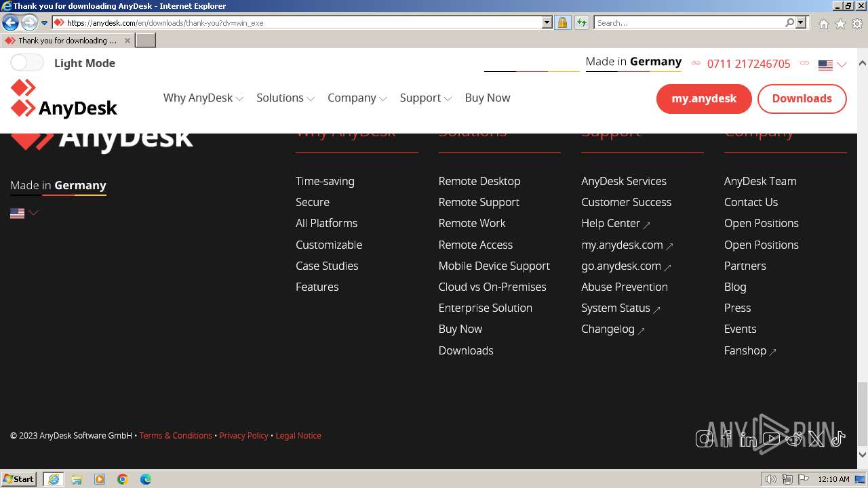Open AnyDesk LinkedIn icon
This screenshot has height=488, width=868.
coord(749,439)
